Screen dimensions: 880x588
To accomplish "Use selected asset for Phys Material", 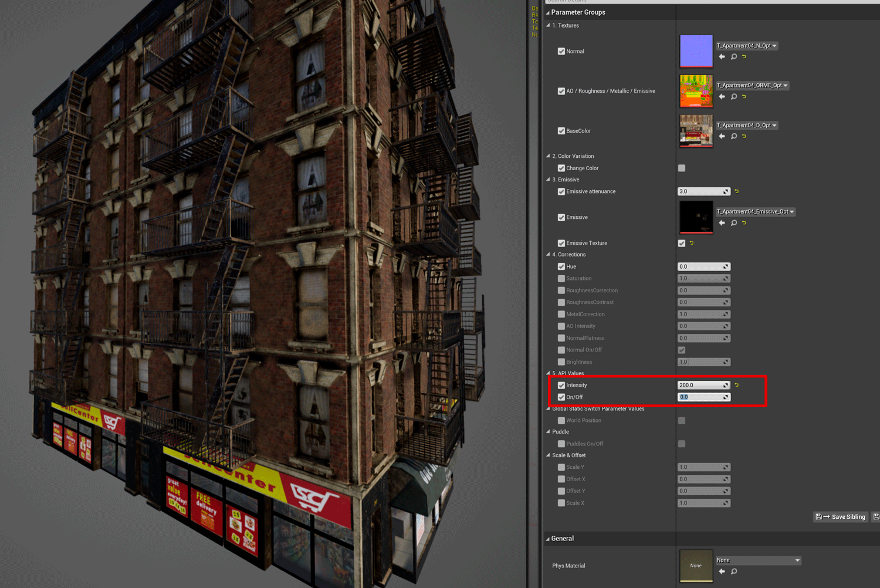I will [722, 572].
